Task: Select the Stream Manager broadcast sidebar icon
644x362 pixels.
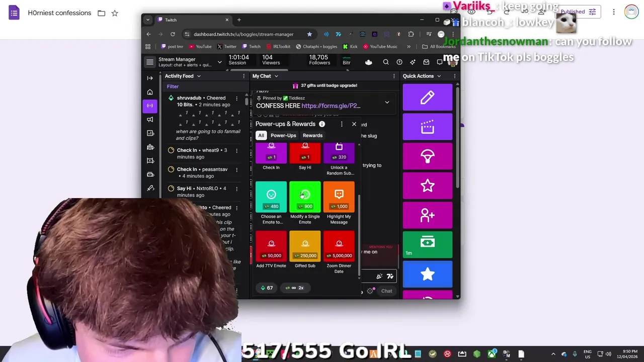Action: pyautogui.click(x=150, y=106)
